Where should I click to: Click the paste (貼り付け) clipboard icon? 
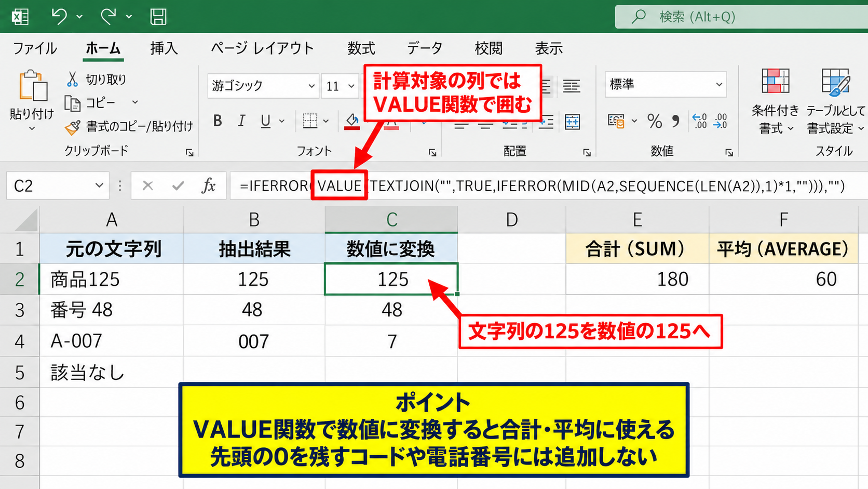point(32,85)
